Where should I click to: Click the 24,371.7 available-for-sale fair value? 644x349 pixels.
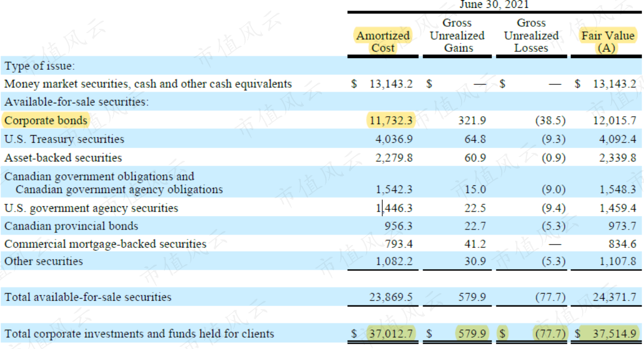click(614, 297)
